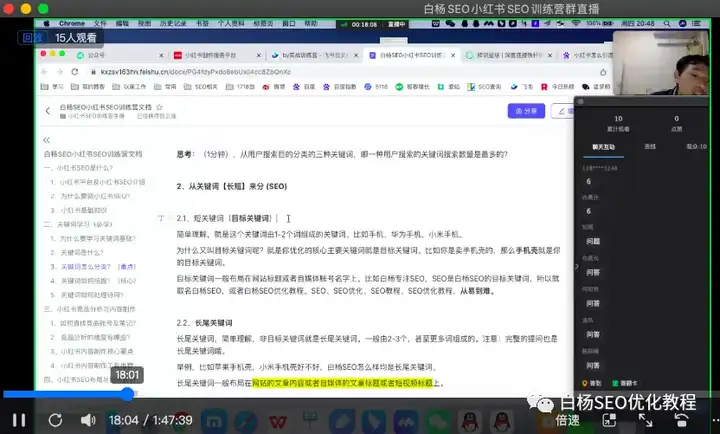
Task: Expand the live panel using left edge arrow
Action: (x=577, y=266)
